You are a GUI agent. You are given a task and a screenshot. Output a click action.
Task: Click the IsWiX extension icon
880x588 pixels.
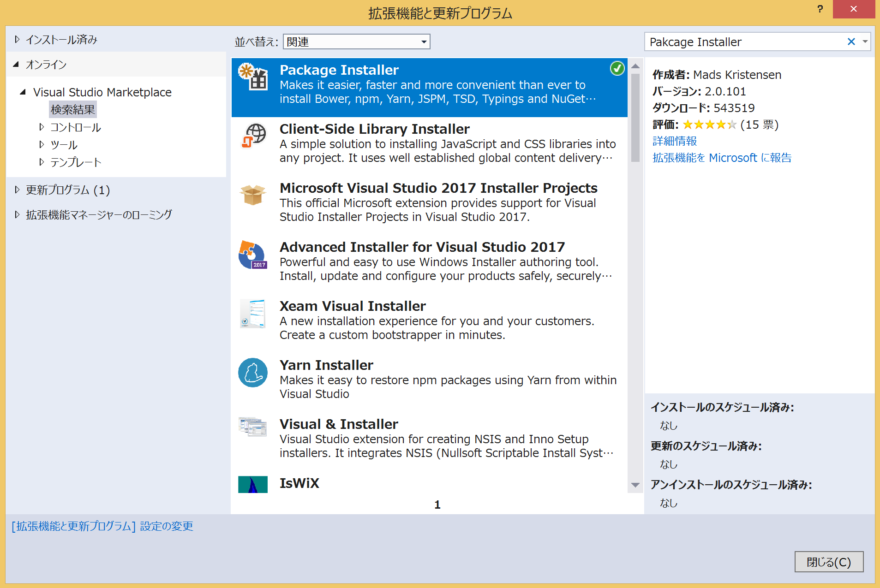[253, 484]
